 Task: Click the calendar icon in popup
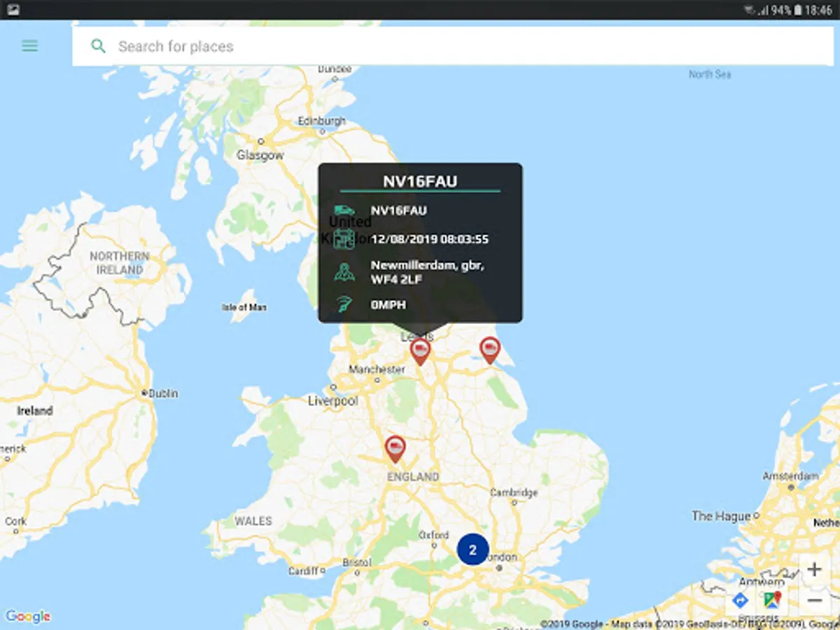coord(344,239)
